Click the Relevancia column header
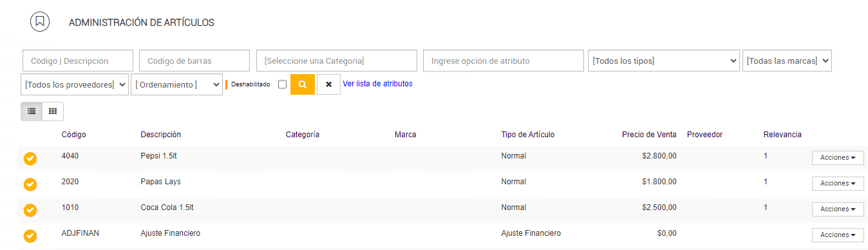This screenshot has height=250, width=868. (782, 135)
